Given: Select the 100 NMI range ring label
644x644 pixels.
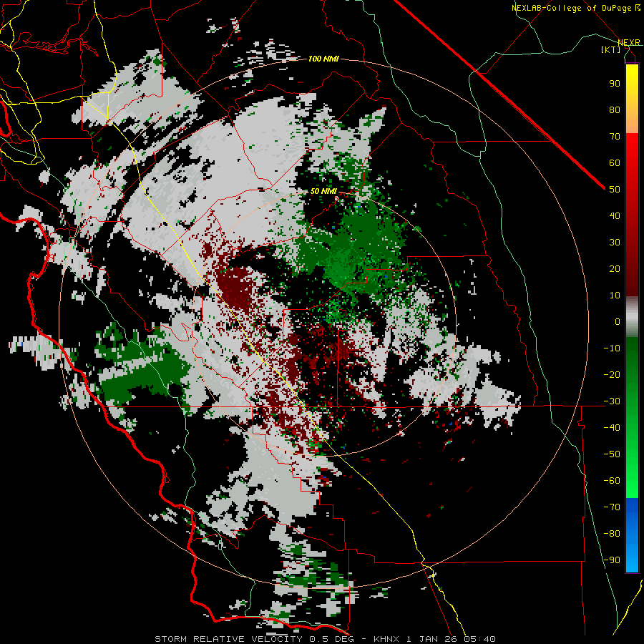Looking at the screenshot, I should coord(323,59).
